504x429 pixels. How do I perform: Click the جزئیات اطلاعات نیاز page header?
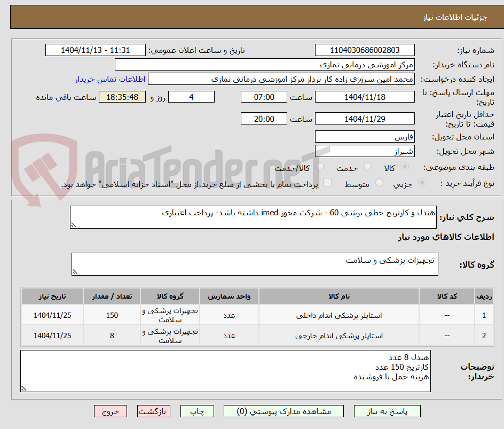click(455, 17)
